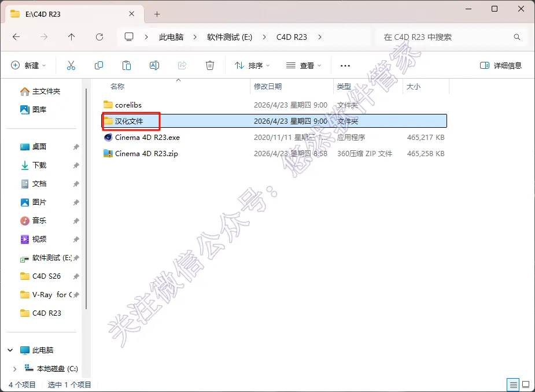Click the Rename icon in toolbar
Screen dimensions: 535x392
[154, 65]
